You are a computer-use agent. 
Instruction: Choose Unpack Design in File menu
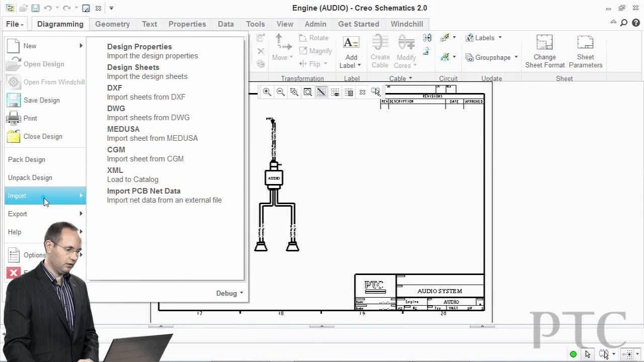45,177
